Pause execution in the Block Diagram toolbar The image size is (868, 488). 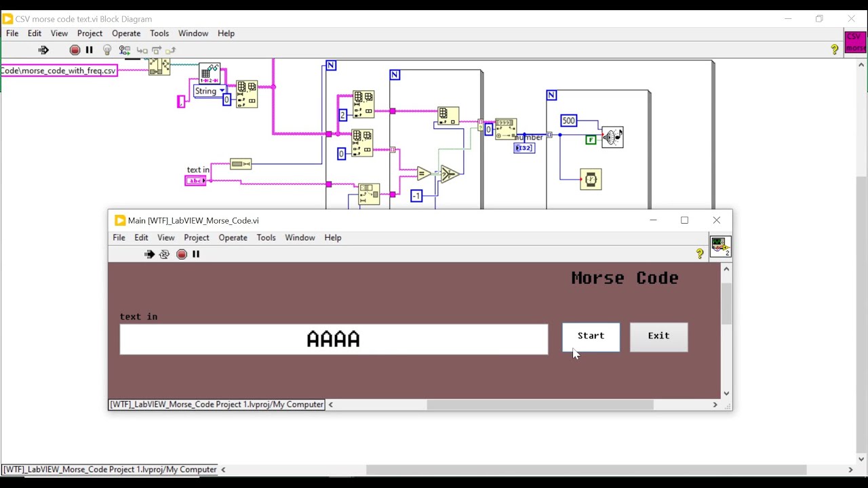tap(89, 50)
